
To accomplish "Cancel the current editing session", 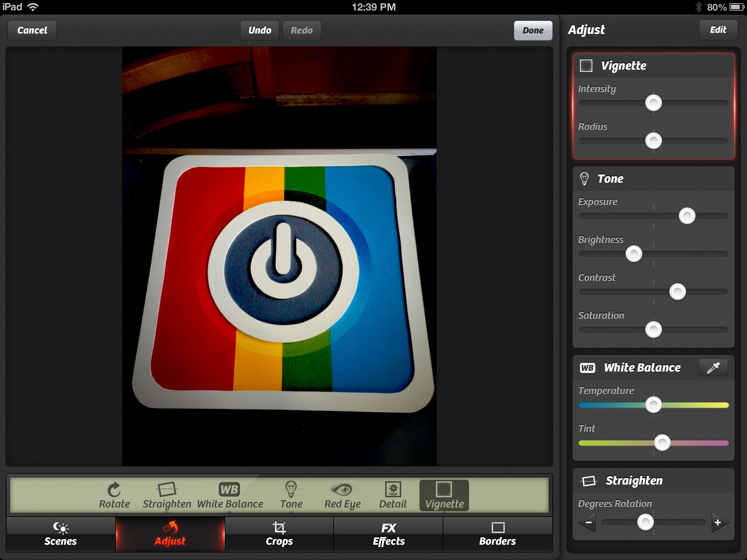I will coord(32,30).
